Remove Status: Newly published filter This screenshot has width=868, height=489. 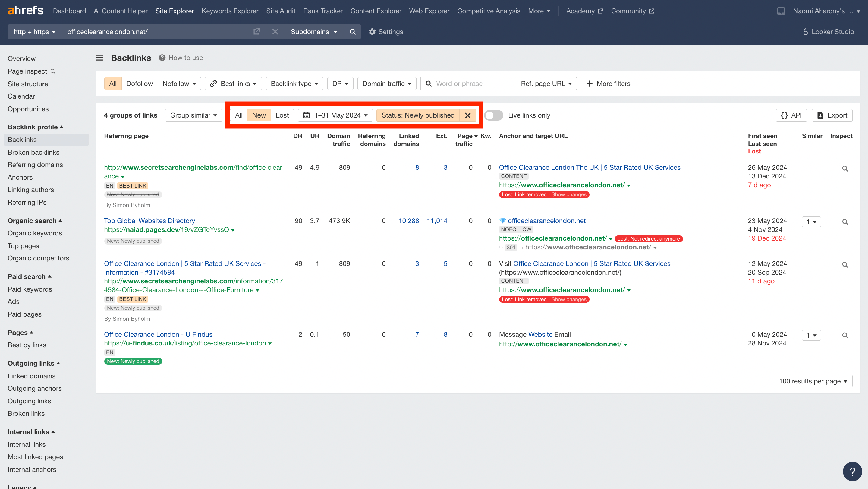pyautogui.click(x=468, y=115)
